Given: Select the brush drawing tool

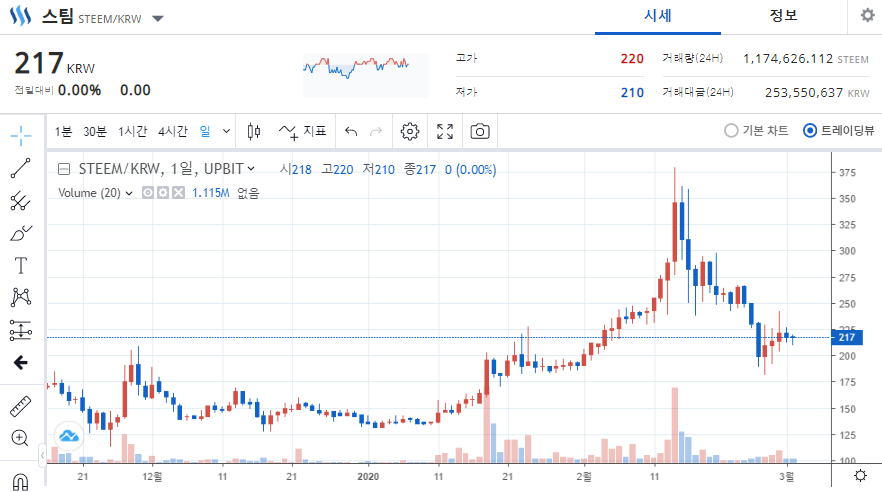Looking at the screenshot, I should (x=21, y=233).
